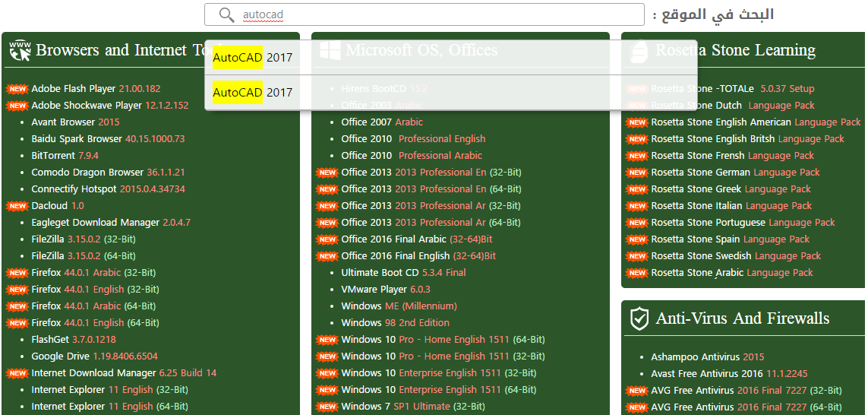Click the Browsers and Internet Tools globe icon
868x415 pixels.
point(21,50)
